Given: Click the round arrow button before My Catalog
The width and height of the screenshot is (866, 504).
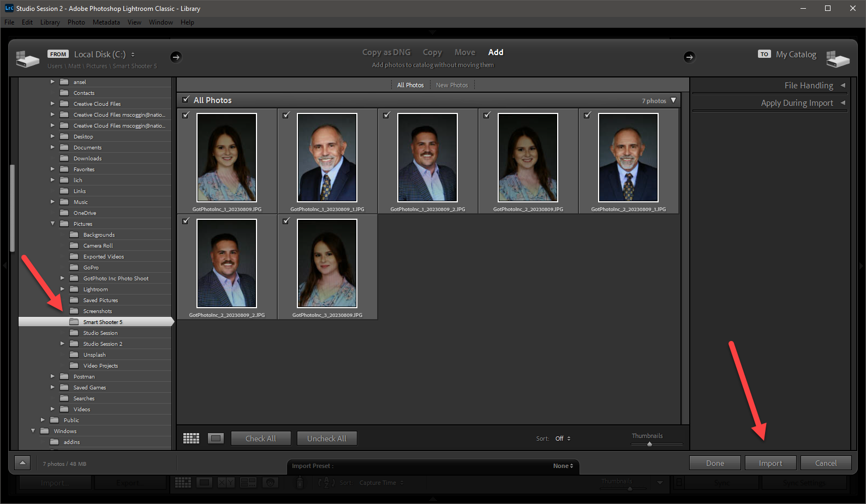Looking at the screenshot, I should (x=690, y=57).
